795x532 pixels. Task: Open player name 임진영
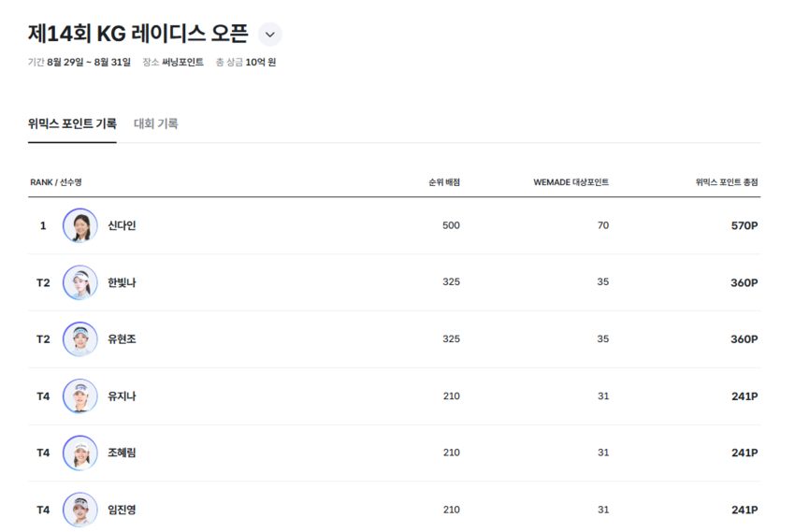[122, 510]
